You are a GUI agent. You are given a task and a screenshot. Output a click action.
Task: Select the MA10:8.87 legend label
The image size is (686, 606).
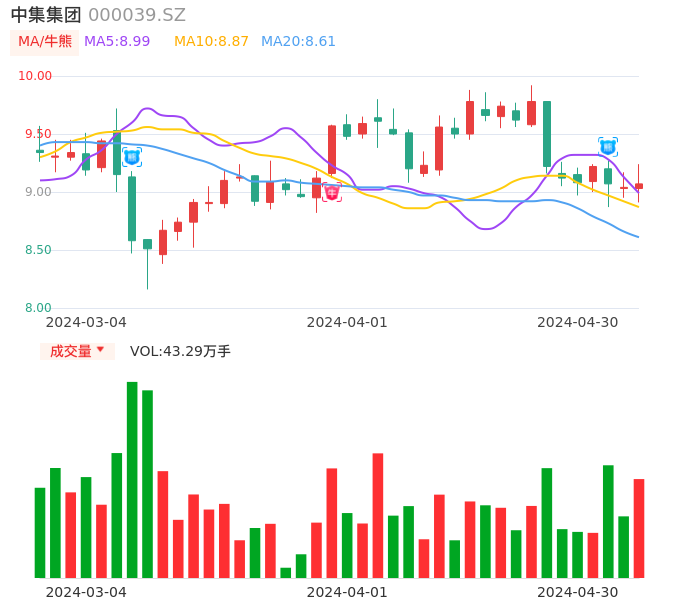tap(211, 42)
